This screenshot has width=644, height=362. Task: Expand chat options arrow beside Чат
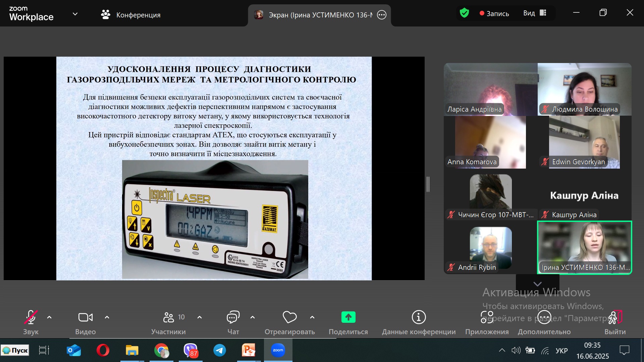[x=253, y=317]
